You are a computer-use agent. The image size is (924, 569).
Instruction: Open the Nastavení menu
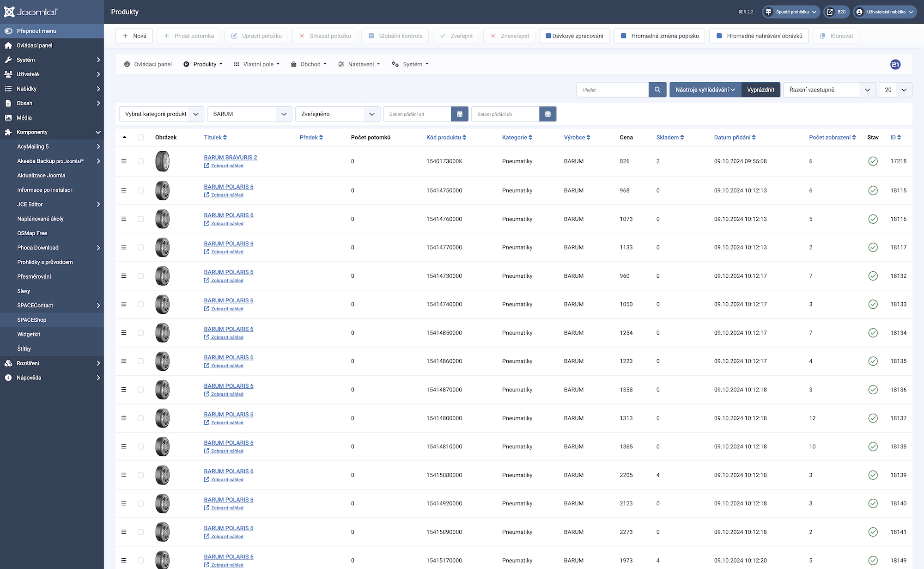click(x=359, y=64)
